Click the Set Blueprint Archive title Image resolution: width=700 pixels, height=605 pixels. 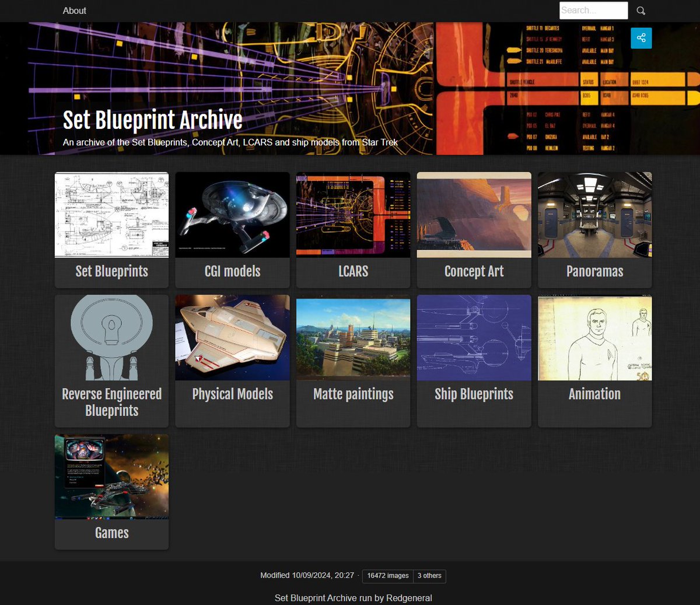[152, 120]
